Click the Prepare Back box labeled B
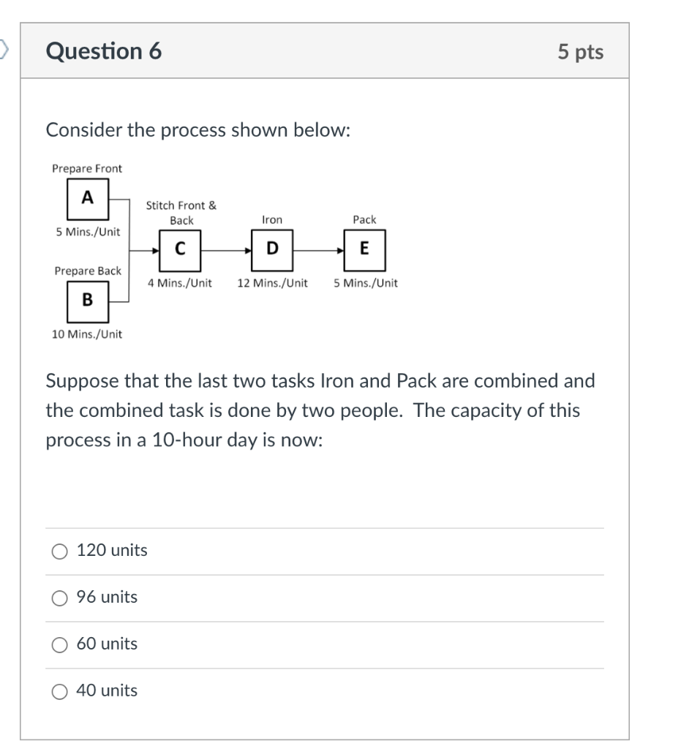700x749 pixels. [87, 301]
